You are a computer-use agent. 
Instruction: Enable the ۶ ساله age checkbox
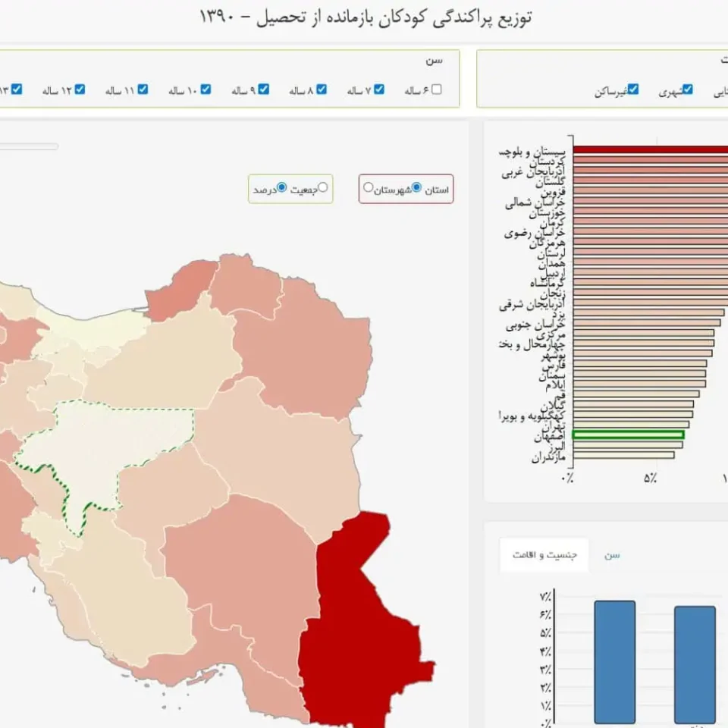click(437, 89)
